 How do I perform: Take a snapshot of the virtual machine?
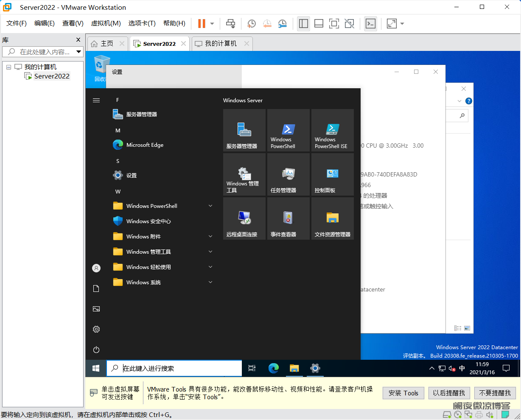point(251,24)
